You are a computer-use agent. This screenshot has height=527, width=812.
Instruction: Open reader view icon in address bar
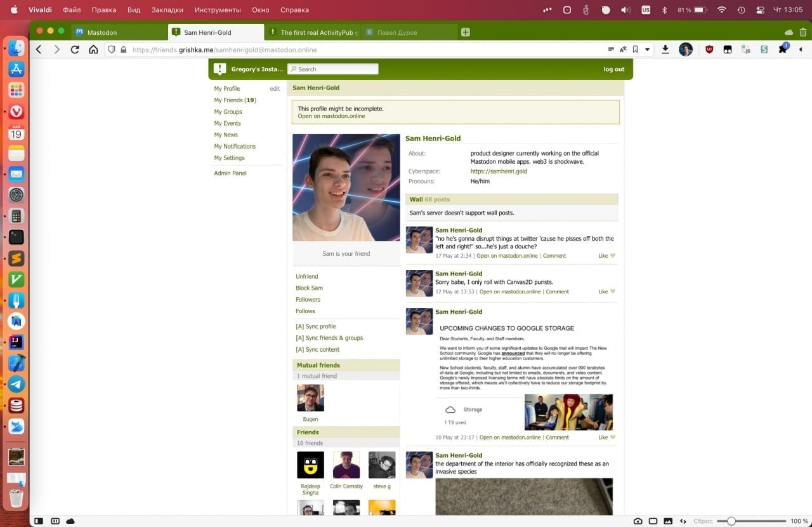tap(611, 50)
